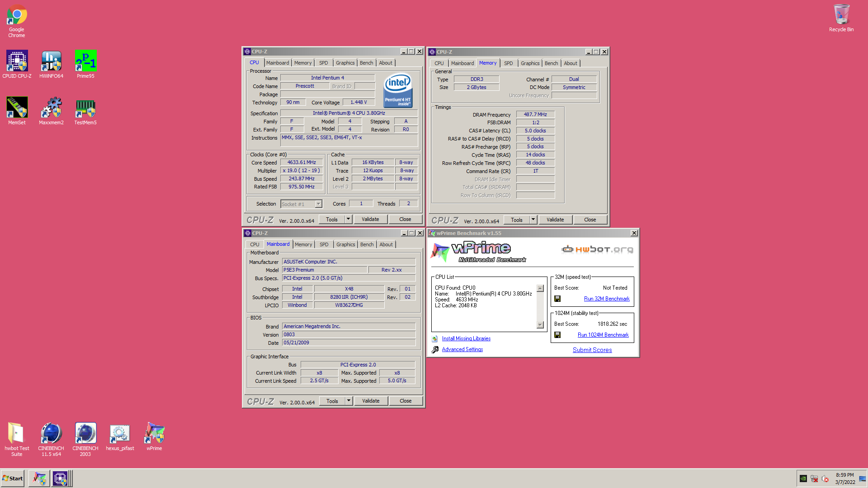868x488 pixels.
Task: Open Graphics tab in Memory CPU-Z window
Action: (x=530, y=63)
